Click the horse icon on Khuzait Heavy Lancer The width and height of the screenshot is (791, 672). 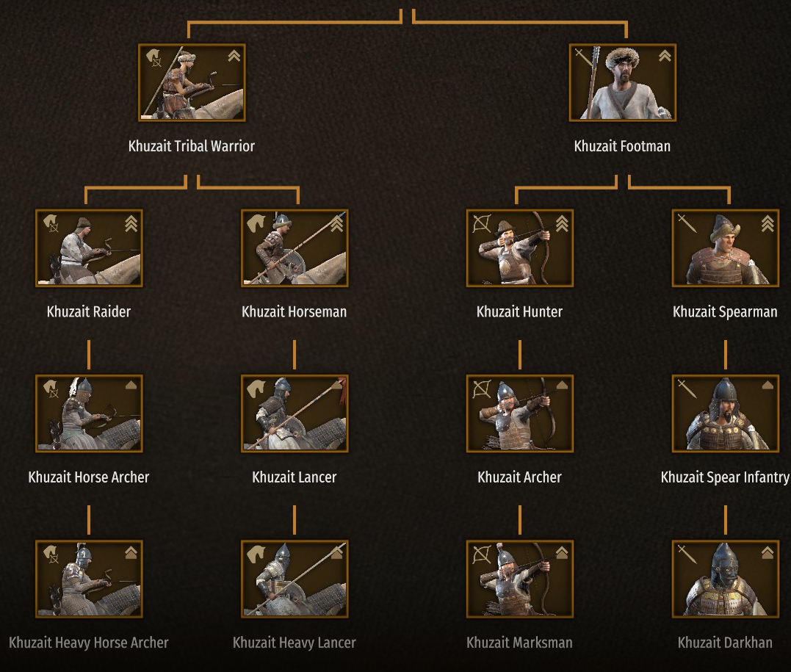click(x=256, y=554)
